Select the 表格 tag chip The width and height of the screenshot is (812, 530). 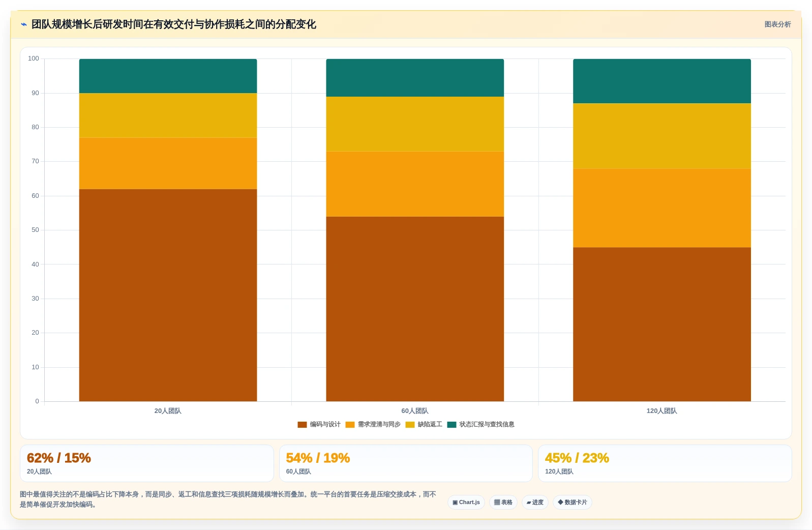pos(503,503)
